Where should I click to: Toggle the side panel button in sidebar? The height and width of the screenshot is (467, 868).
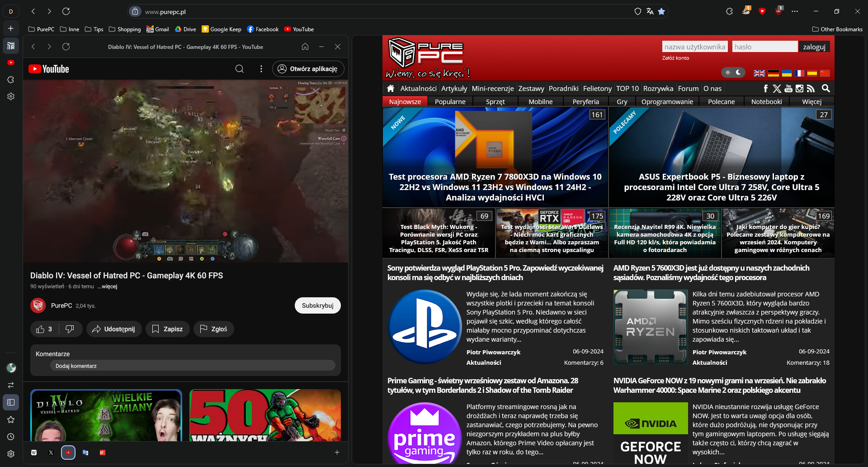click(11, 402)
